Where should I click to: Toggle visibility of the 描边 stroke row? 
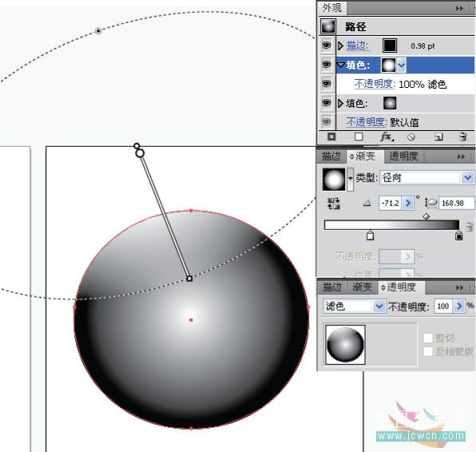coord(327,46)
